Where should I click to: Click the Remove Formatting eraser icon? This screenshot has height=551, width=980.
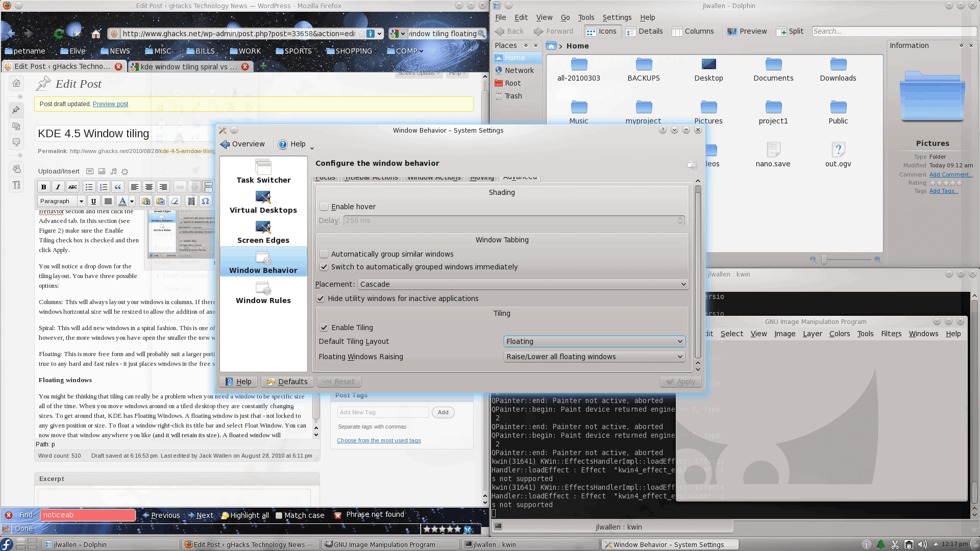pyautogui.click(x=175, y=201)
